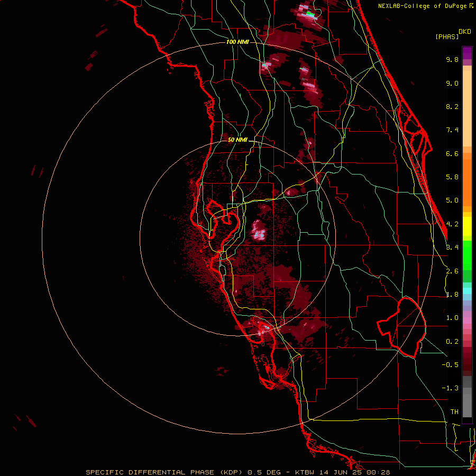The image size is (476, 476).
Task: Click the NEXLAB-College of DuPage credit text
Action: (x=423, y=6)
